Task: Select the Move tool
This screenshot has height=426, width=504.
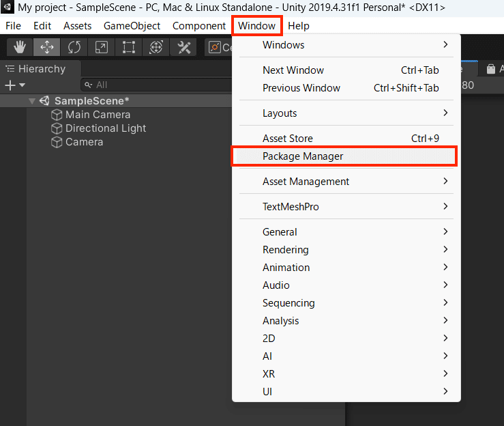Action: click(47, 47)
